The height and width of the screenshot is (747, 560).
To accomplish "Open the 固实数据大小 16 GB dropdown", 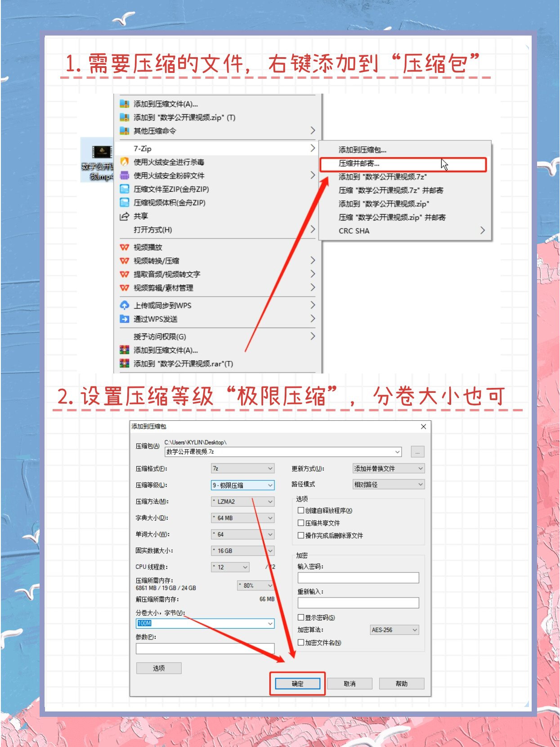I will [242, 551].
